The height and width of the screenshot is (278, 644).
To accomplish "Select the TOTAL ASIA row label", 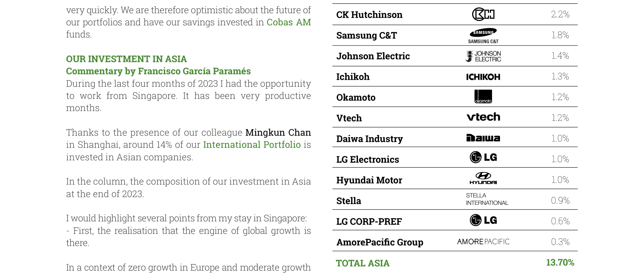I will (363, 263).
